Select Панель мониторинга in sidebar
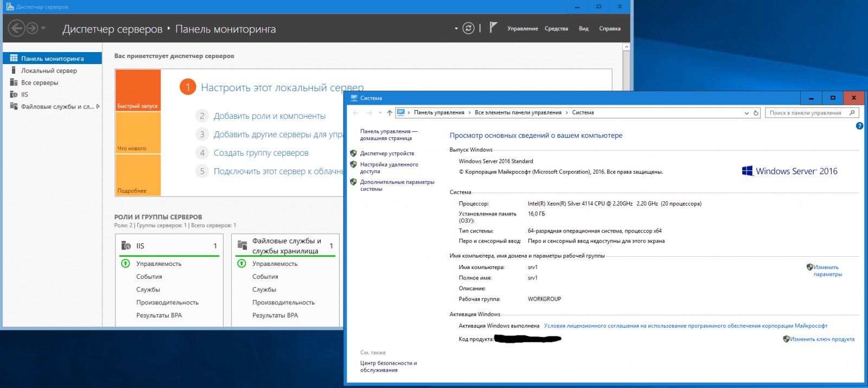Viewport: 868px width, 388px height. 52,58
